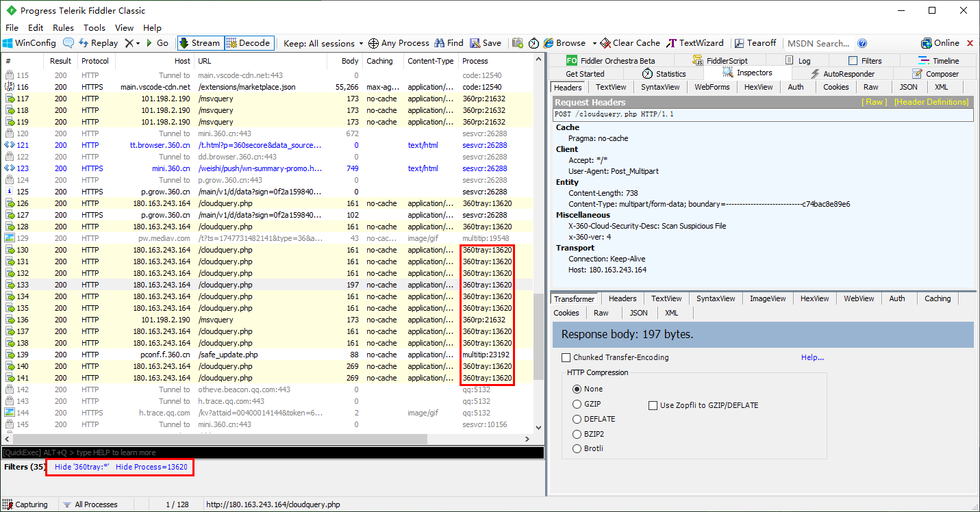
Task: Click the Help... link
Action: [812, 357]
